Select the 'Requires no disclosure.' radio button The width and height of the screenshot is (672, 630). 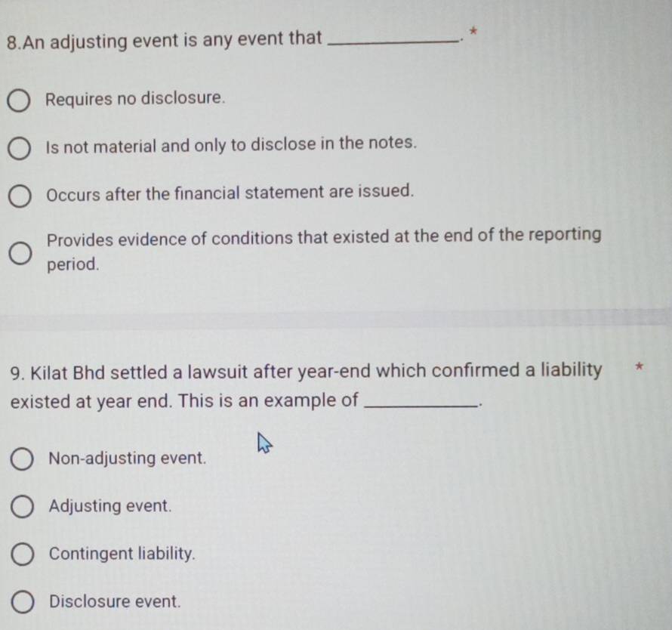click(18, 101)
